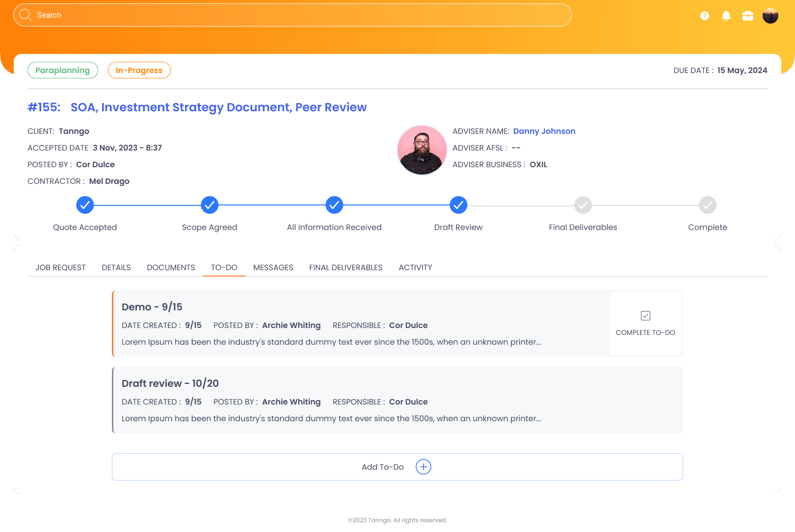Open the Documents tab

click(171, 267)
